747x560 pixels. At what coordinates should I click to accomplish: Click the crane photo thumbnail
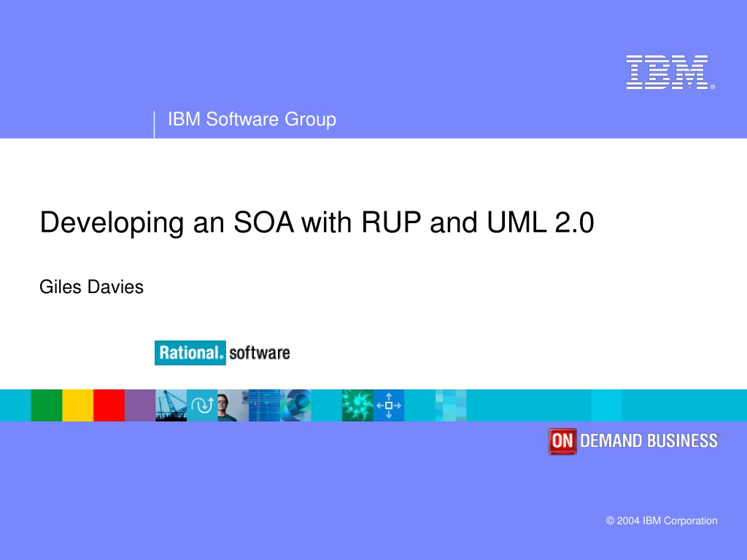(171, 405)
